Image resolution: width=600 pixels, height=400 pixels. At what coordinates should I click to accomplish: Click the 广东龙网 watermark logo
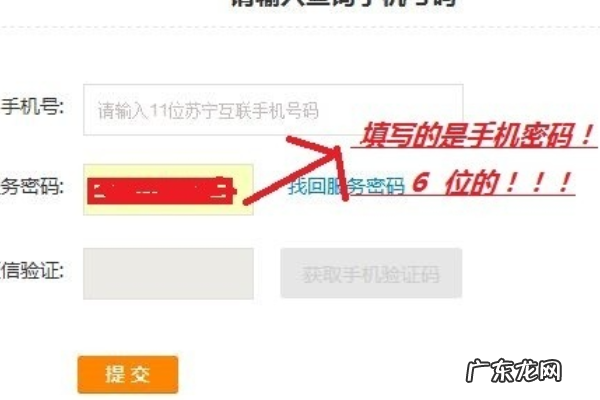click(x=514, y=371)
